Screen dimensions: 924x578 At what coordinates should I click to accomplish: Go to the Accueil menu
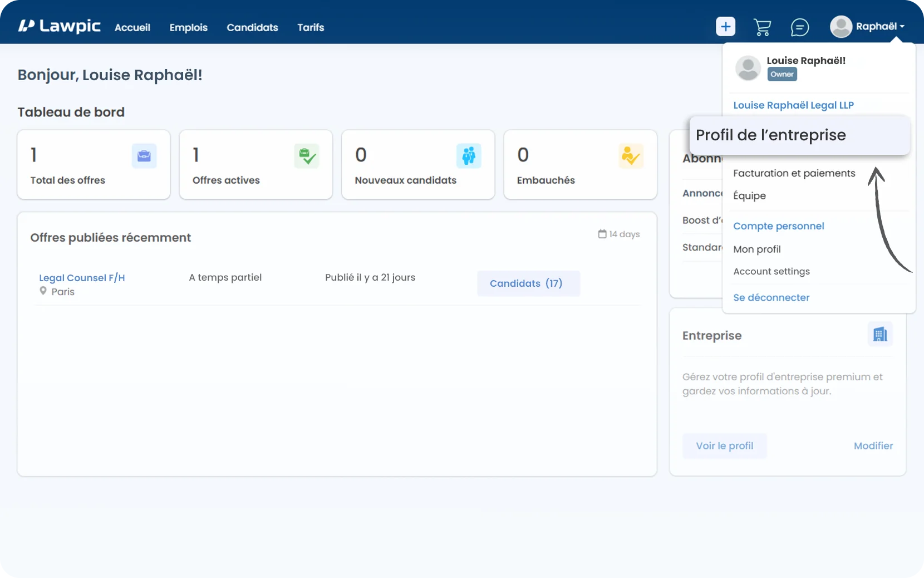pos(132,27)
